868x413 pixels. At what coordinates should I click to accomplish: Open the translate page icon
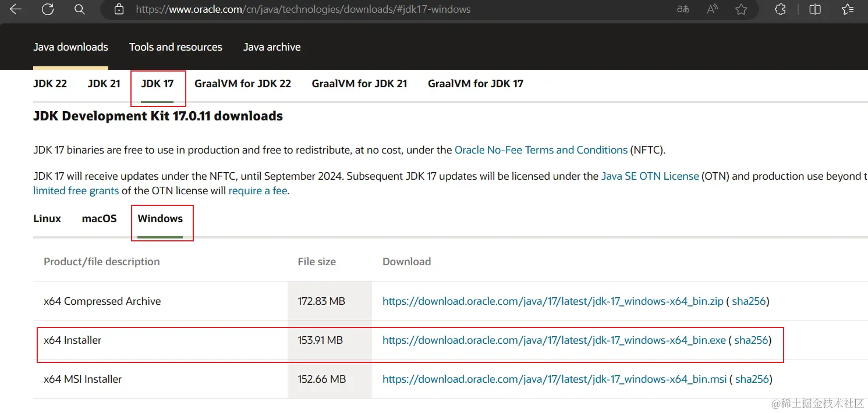[x=683, y=9]
